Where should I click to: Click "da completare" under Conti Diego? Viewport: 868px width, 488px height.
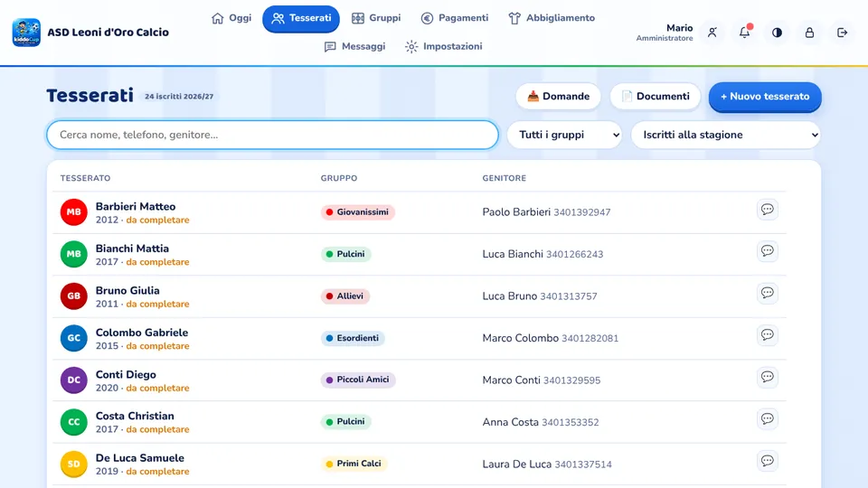pyautogui.click(x=157, y=388)
